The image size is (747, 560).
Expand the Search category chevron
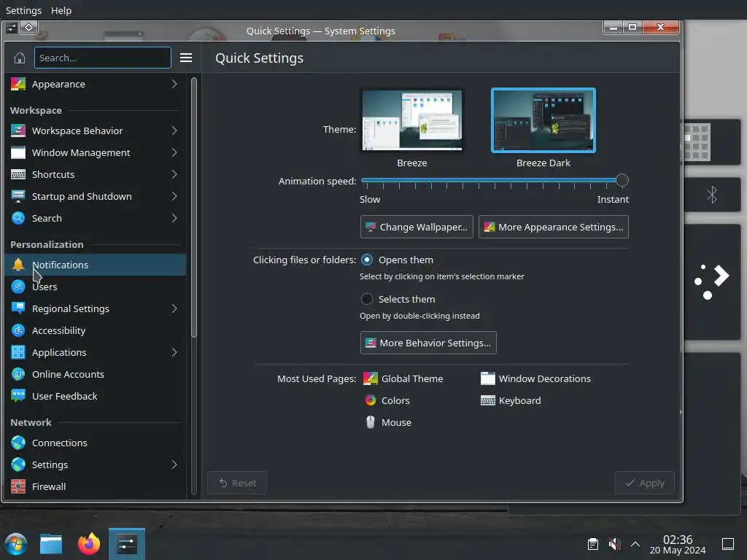point(174,219)
